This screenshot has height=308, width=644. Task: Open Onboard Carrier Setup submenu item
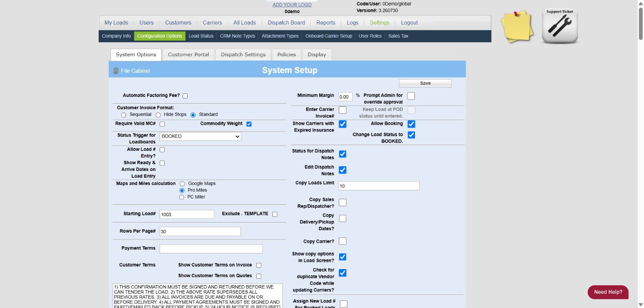(x=329, y=36)
